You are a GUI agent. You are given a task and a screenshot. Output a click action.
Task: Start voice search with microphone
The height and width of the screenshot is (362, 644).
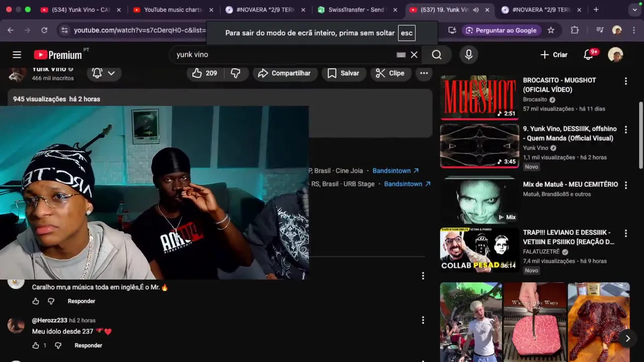click(468, 55)
